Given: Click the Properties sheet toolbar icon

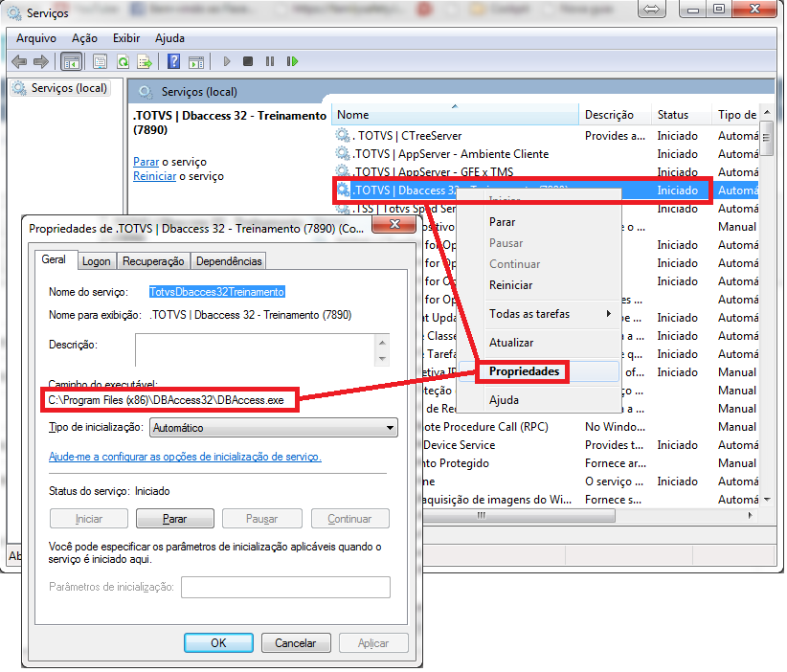Looking at the screenshot, I should click(100, 61).
